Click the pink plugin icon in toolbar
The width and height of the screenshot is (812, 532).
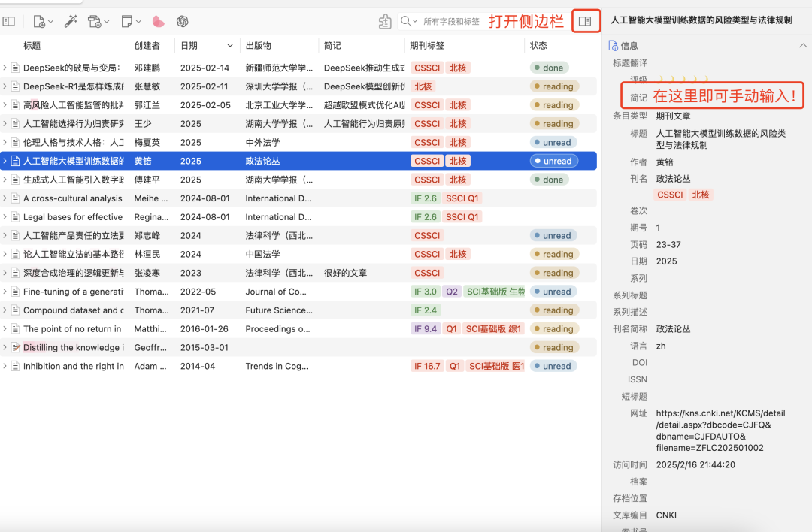click(x=159, y=21)
